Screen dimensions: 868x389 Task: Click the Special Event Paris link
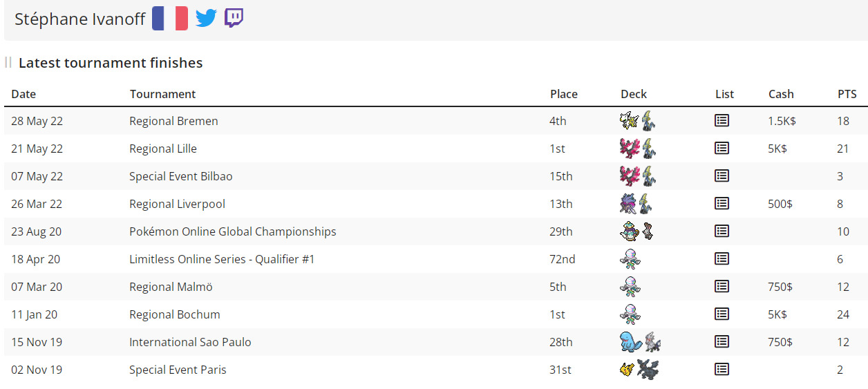178,370
